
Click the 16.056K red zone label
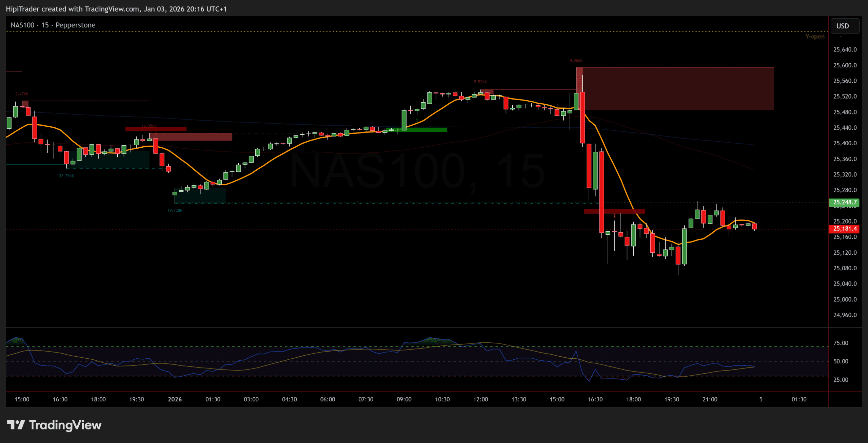[x=149, y=126]
